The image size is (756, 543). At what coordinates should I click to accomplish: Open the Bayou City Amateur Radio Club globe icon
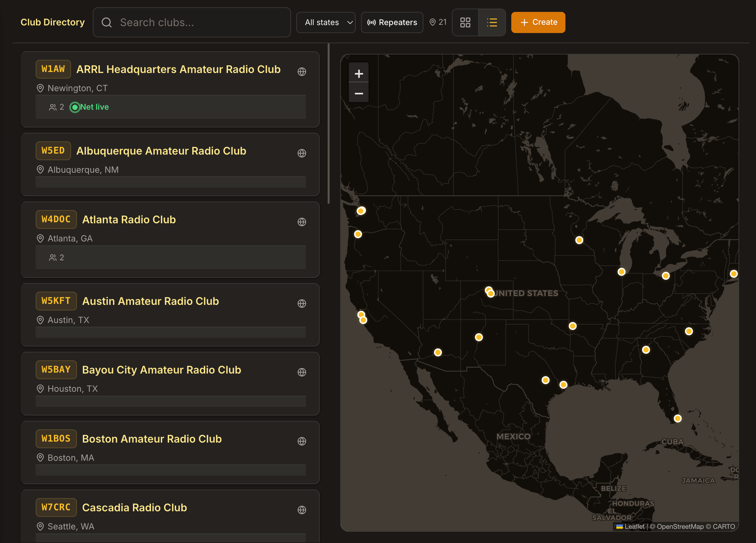point(302,372)
